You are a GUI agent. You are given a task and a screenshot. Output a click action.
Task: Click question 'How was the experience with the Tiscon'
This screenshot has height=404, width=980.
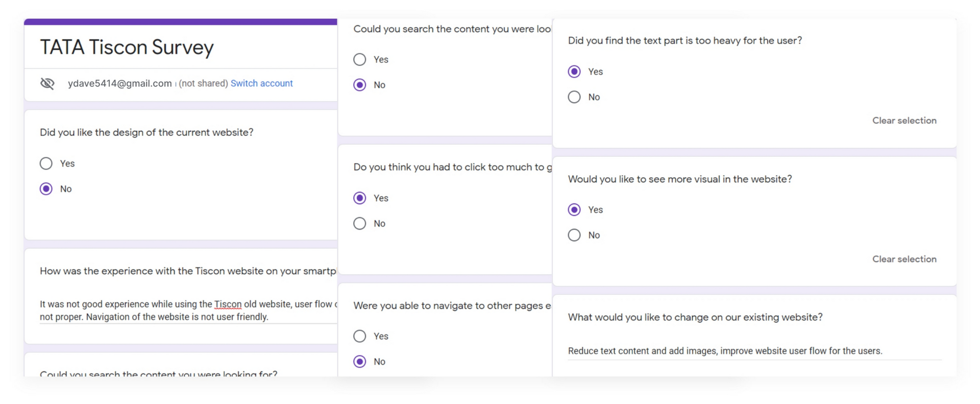click(188, 271)
